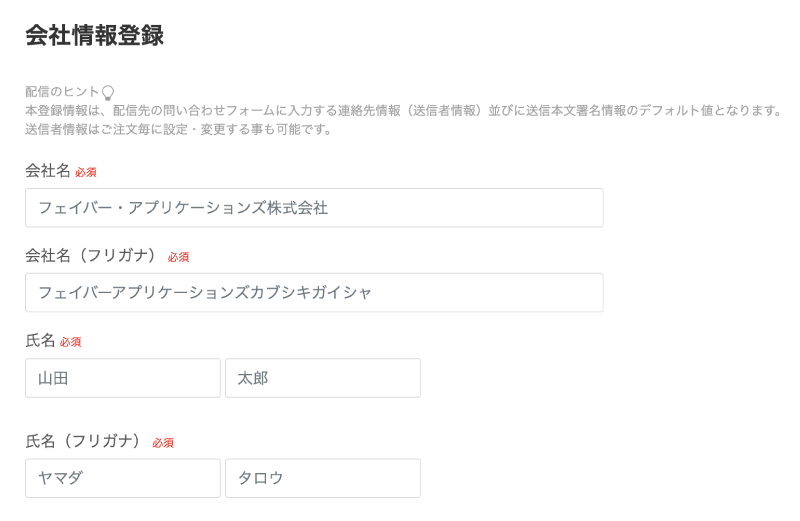
Task: Click the hint line starting 送信者情報はご注文毎に
Action: click(x=179, y=130)
